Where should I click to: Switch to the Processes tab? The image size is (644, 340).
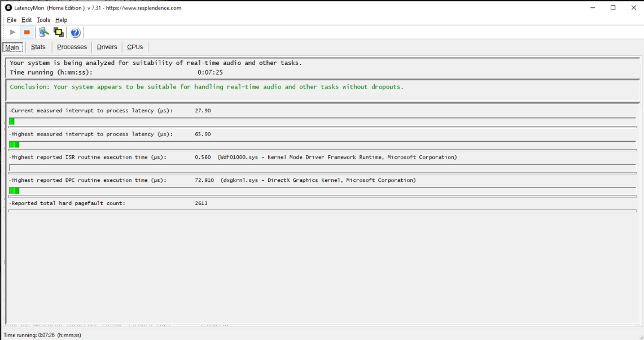coord(72,47)
